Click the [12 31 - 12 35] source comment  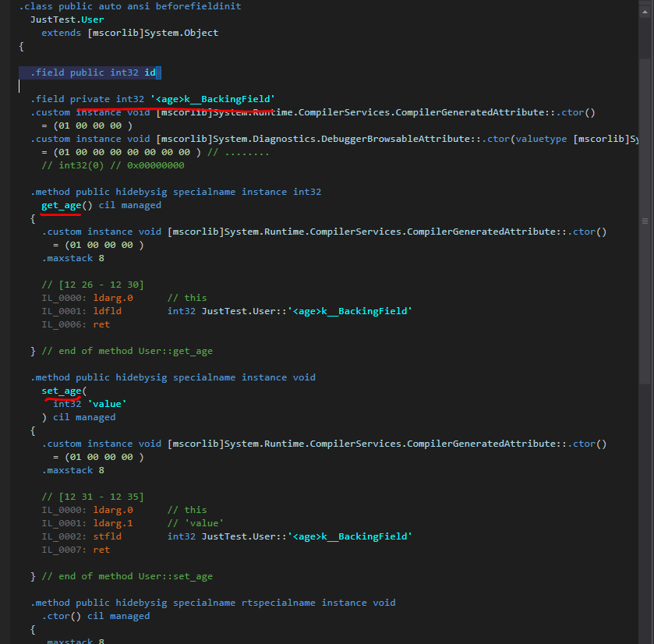coord(93,497)
